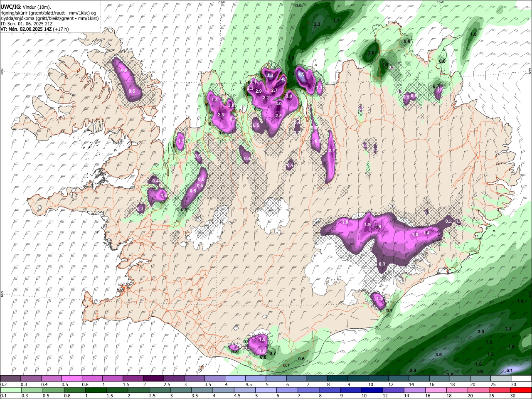Select bright pink snow swatch between 0.5 and 0.8
This screenshot has height=399, width=532.
(x=71, y=378)
